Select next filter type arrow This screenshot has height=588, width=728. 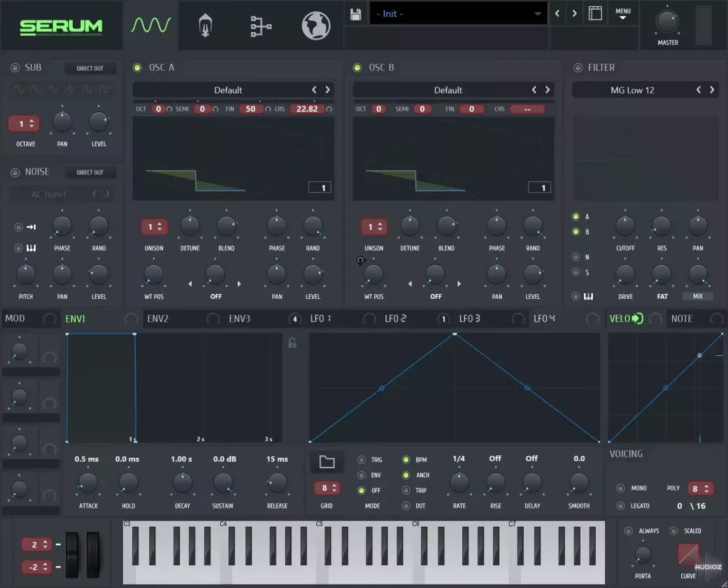tap(712, 90)
